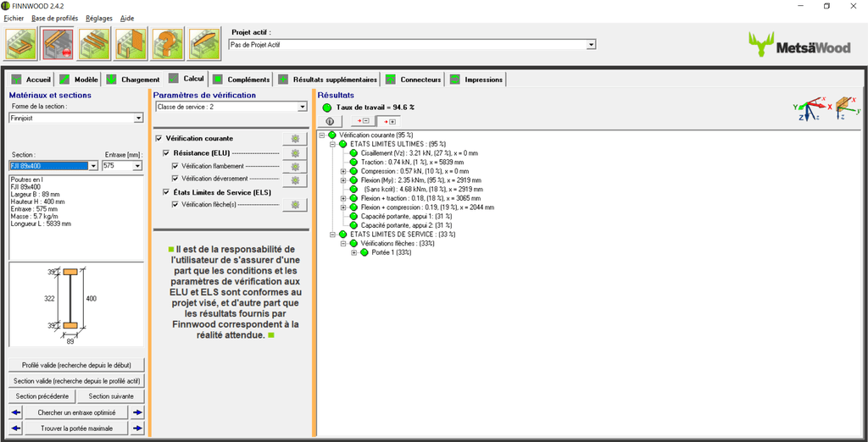
Task: Click Section valide (recherche depuis le profilé actif)
Action: [x=77, y=380]
